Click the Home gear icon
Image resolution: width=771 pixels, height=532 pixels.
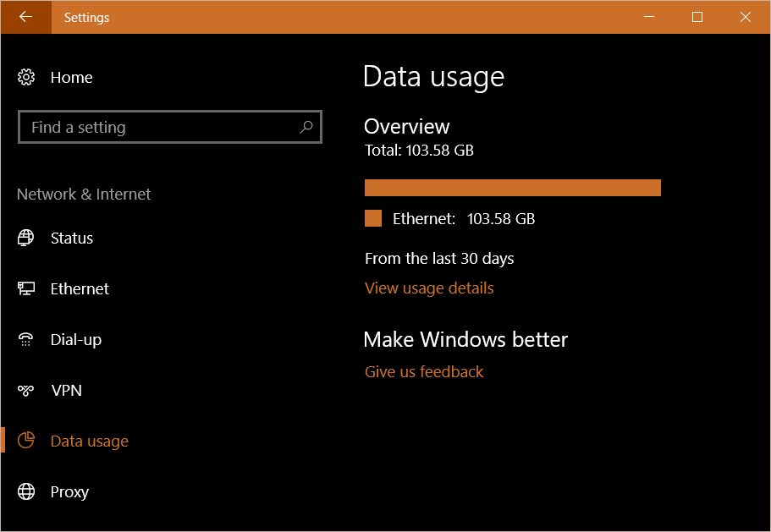[26, 77]
